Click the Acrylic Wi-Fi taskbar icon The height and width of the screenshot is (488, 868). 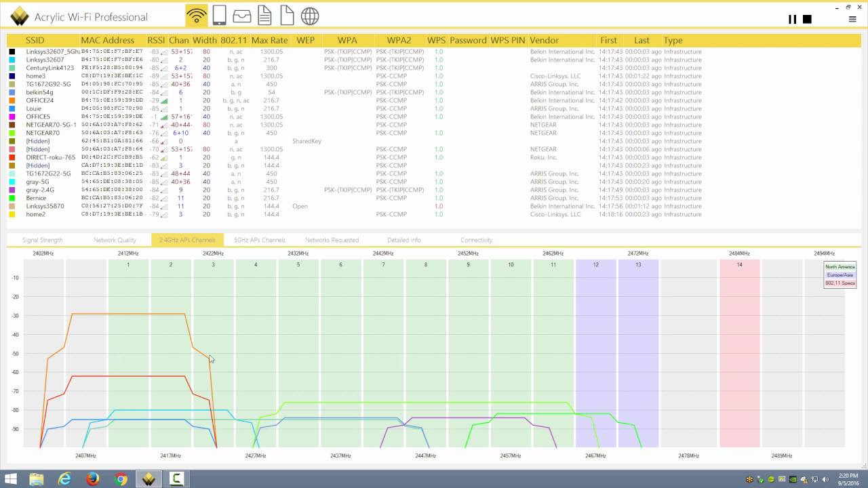point(149,479)
